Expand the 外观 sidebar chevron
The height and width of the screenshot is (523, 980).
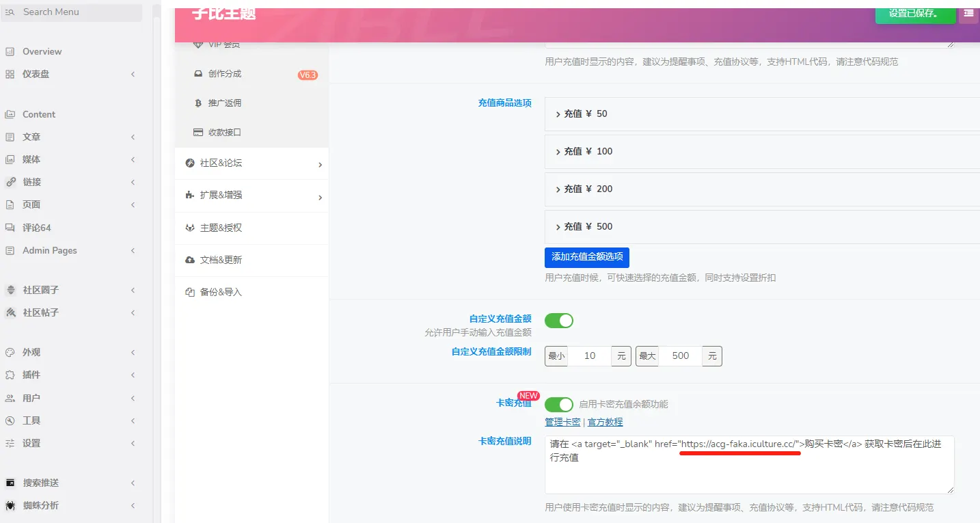pyautogui.click(x=133, y=352)
